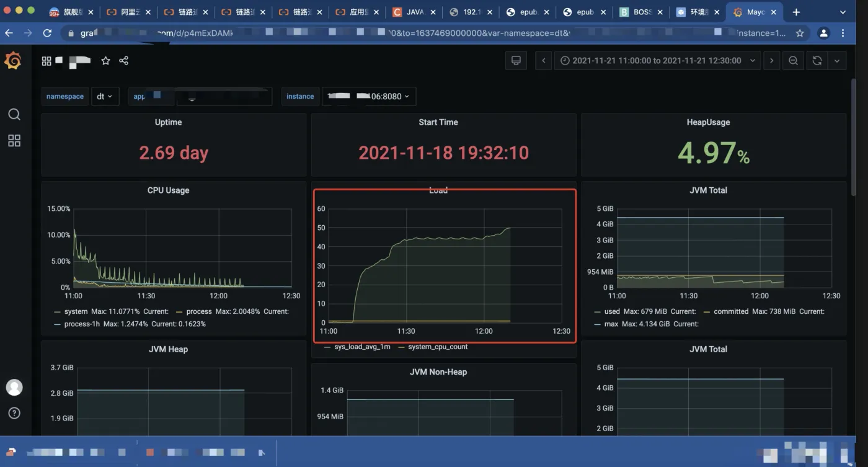Screen dimensions: 868x467
Task: Open the JVM Heap panel title menu
Action: coord(169,349)
